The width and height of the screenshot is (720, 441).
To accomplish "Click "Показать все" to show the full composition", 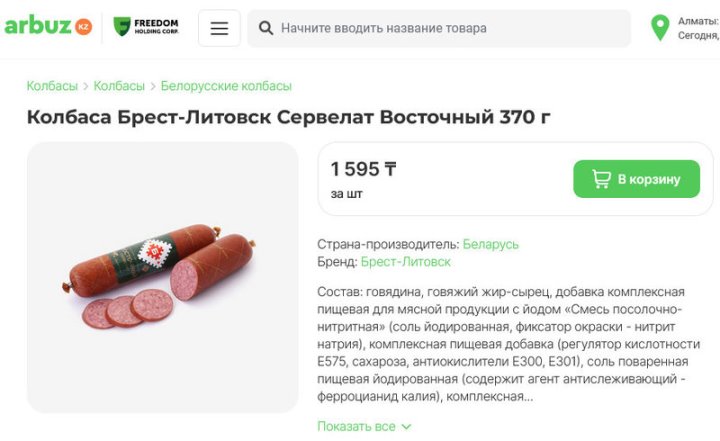I will tap(356, 426).
